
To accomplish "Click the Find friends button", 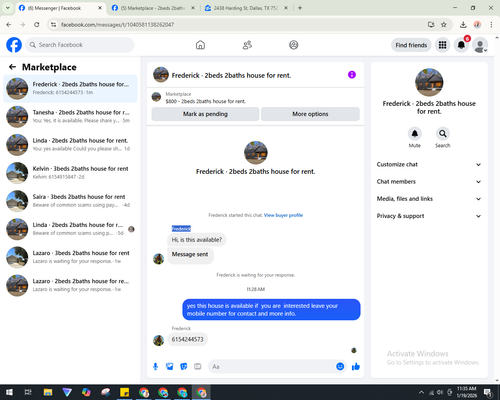I will (411, 45).
